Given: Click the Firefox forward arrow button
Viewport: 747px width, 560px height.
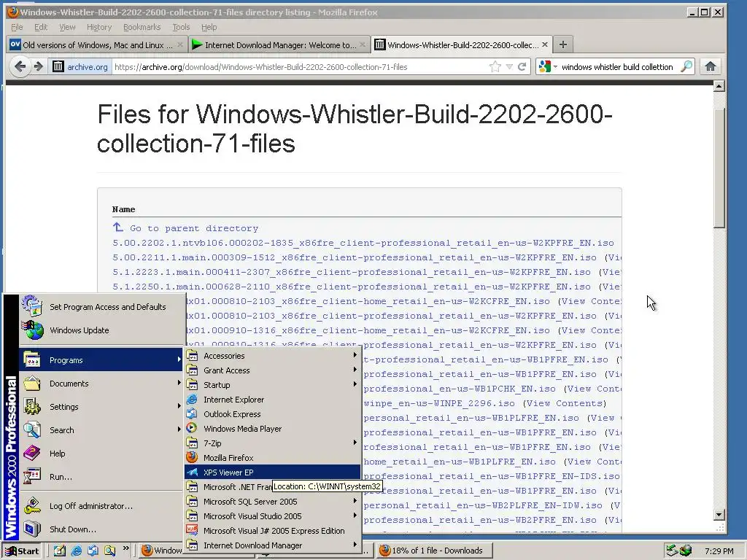Looking at the screenshot, I should (38, 66).
